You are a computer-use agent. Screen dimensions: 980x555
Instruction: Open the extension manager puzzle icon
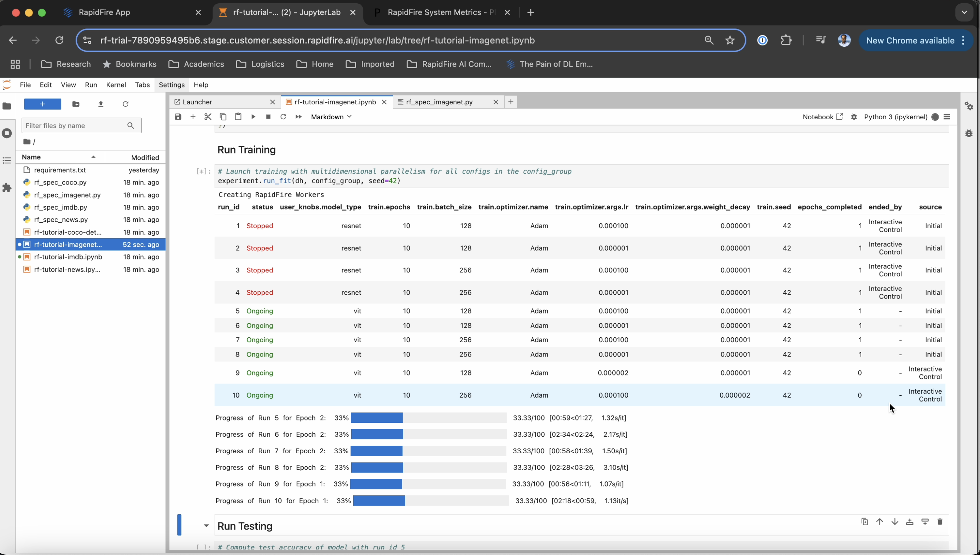[x=7, y=188]
